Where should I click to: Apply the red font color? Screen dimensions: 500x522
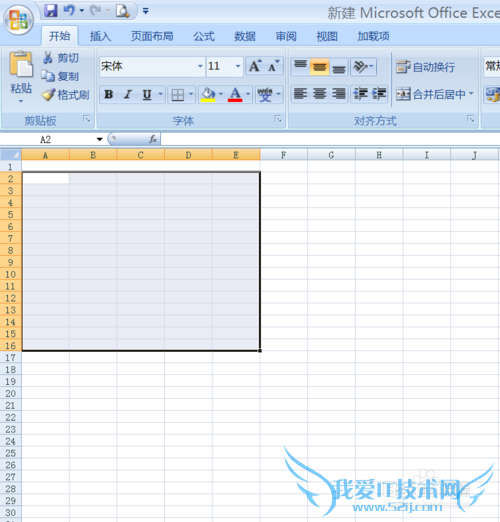(x=235, y=95)
